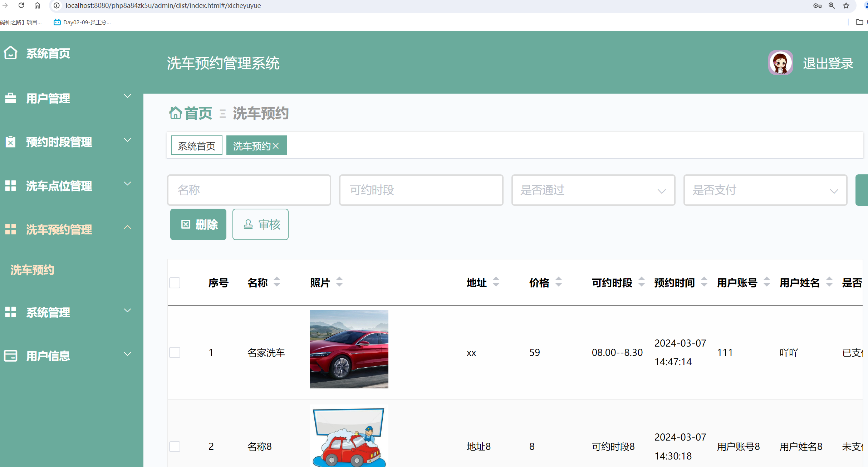The height and width of the screenshot is (467, 868).
Task: Click the cell 用户账号8
Action: pos(738,447)
